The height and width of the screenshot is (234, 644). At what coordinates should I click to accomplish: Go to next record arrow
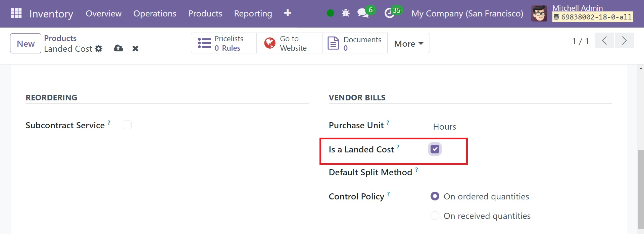(x=624, y=41)
